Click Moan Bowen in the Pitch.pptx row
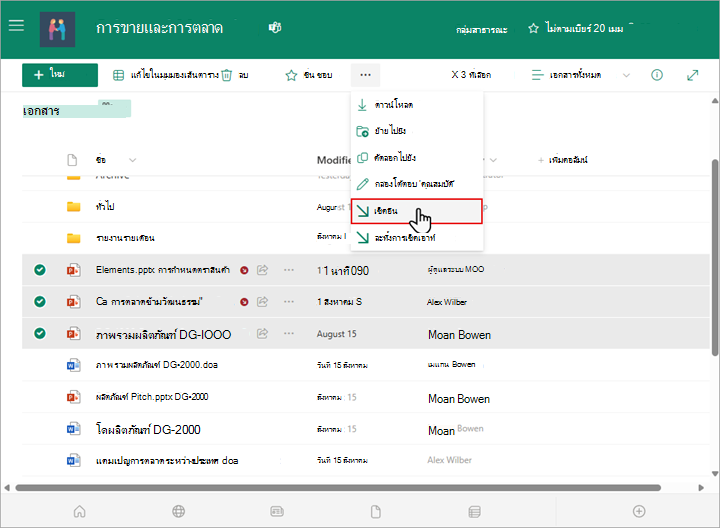Viewport: 720px width, 528px height. tap(459, 399)
